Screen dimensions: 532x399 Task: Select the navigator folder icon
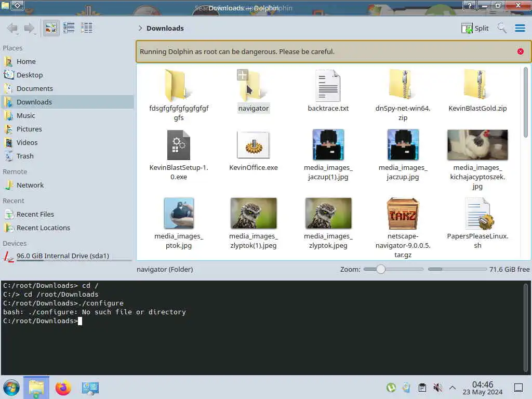click(x=254, y=85)
